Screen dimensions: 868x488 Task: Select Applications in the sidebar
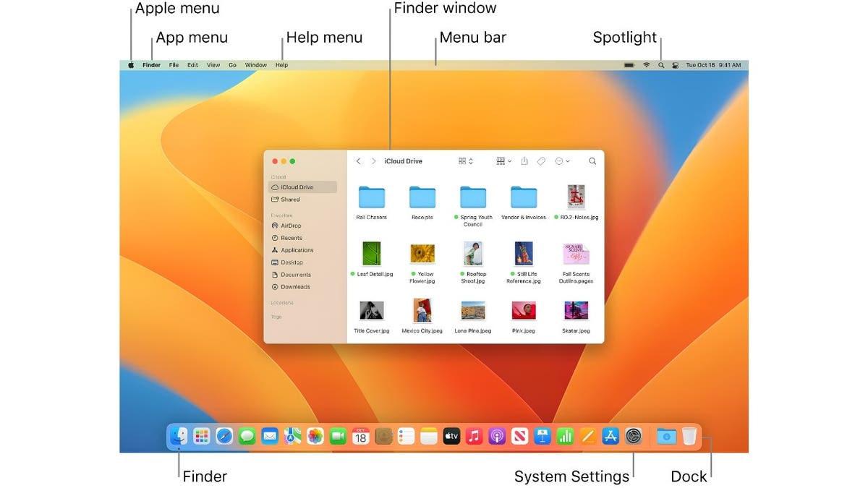click(302, 250)
